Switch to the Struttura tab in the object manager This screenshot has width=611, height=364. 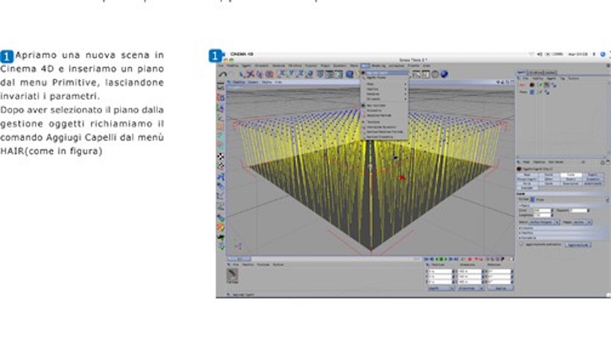pos(536,73)
